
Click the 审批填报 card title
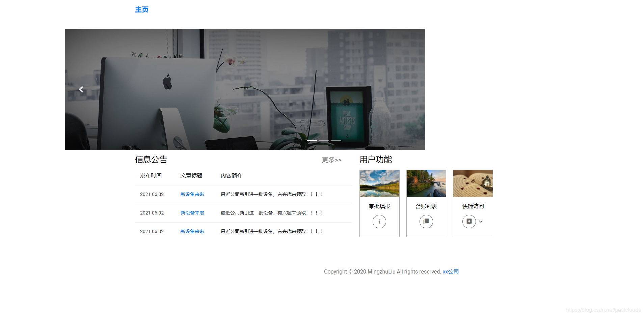point(379,206)
